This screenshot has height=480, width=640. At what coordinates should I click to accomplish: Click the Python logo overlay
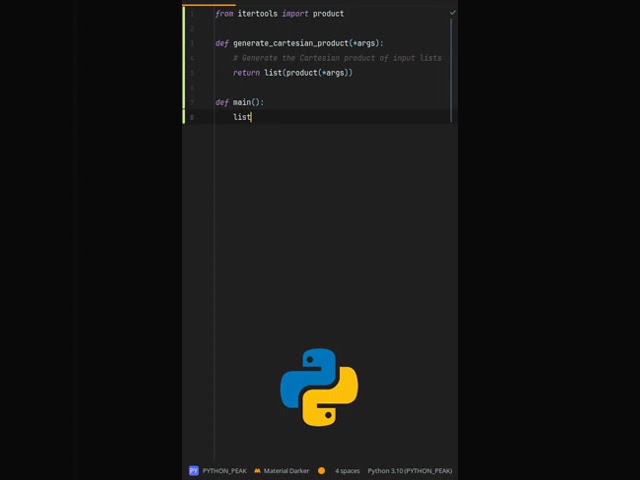tap(319, 387)
